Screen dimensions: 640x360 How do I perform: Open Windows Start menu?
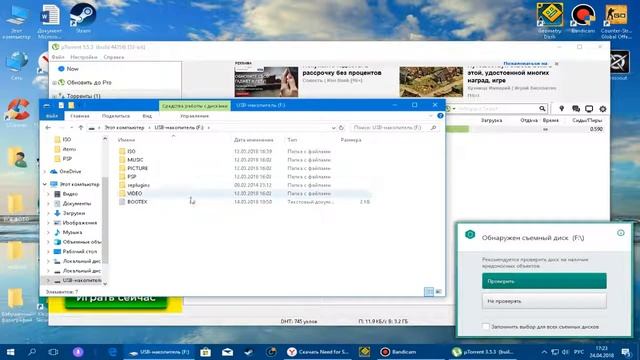pos(11,352)
